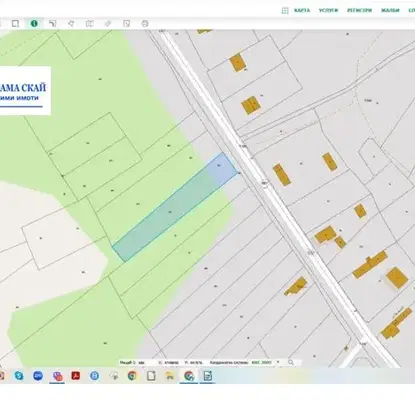
Task: Switch to Chrome in the taskbar
Action: tap(132, 376)
